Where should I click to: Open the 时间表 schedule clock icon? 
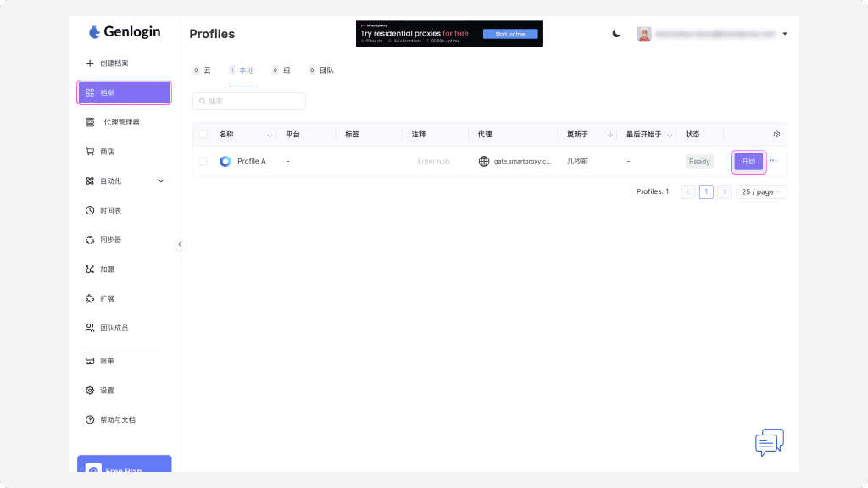point(90,210)
